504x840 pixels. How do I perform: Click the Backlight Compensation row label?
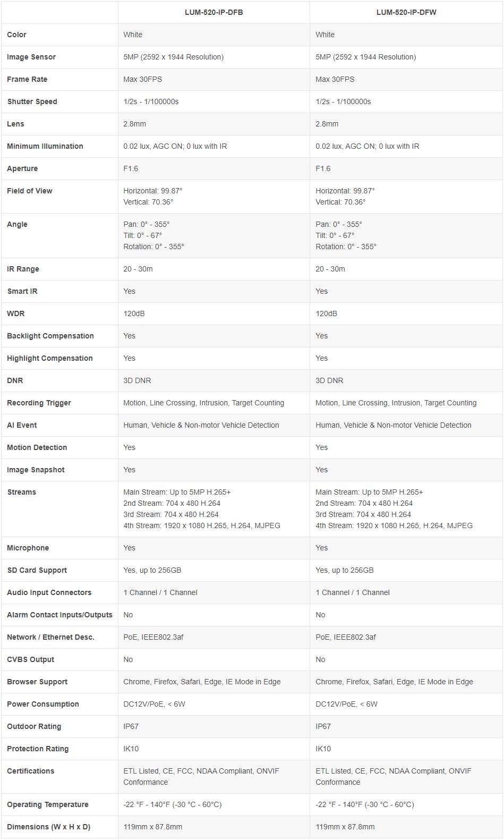(x=50, y=336)
